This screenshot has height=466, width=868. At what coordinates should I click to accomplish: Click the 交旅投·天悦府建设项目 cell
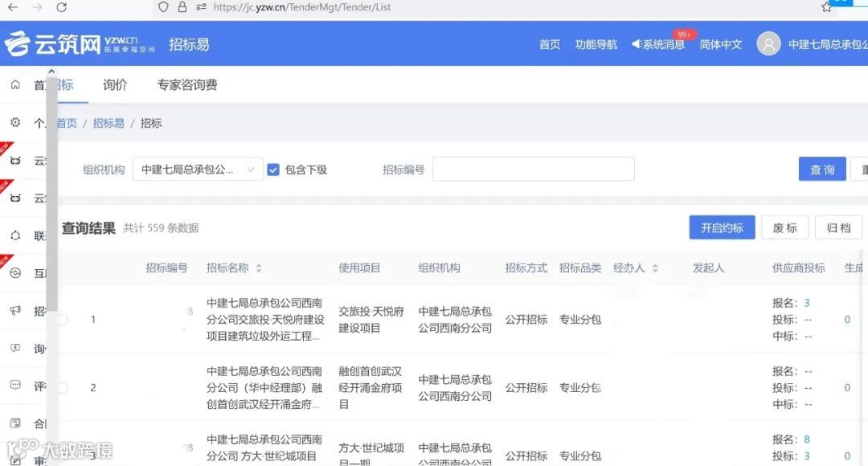pyautogui.click(x=371, y=320)
